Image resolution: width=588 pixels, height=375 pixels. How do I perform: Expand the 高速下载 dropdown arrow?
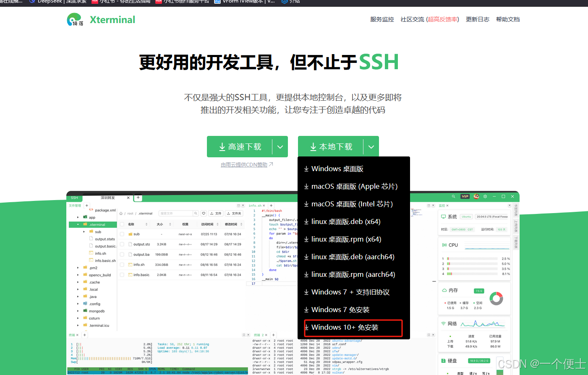click(x=280, y=147)
